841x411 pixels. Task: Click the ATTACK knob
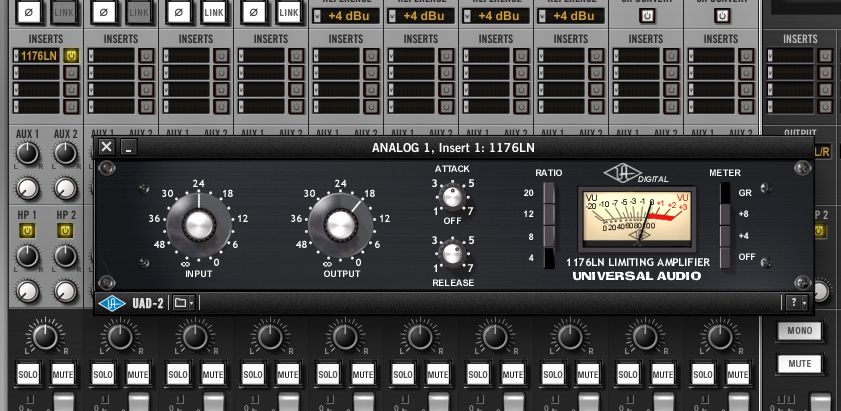click(x=452, y=197)
